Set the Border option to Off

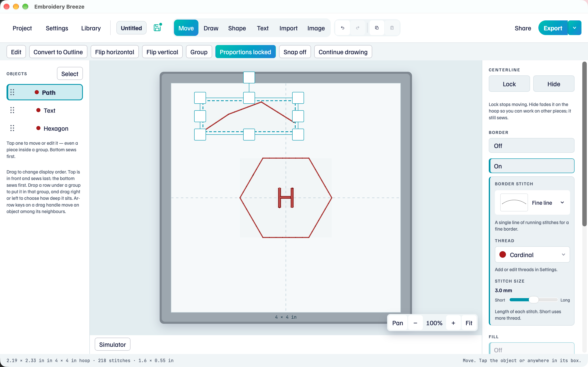pyautogui.click(x=531, y=146)
